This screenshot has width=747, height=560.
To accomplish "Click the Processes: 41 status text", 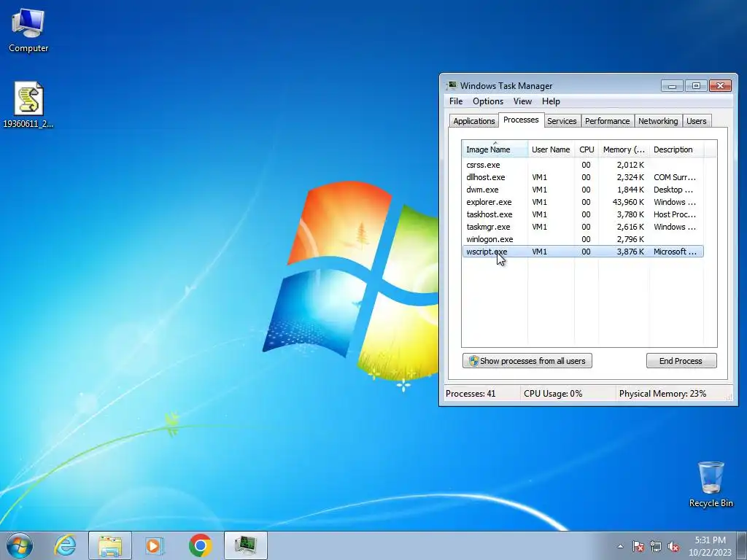I will (x=471, y=394).
